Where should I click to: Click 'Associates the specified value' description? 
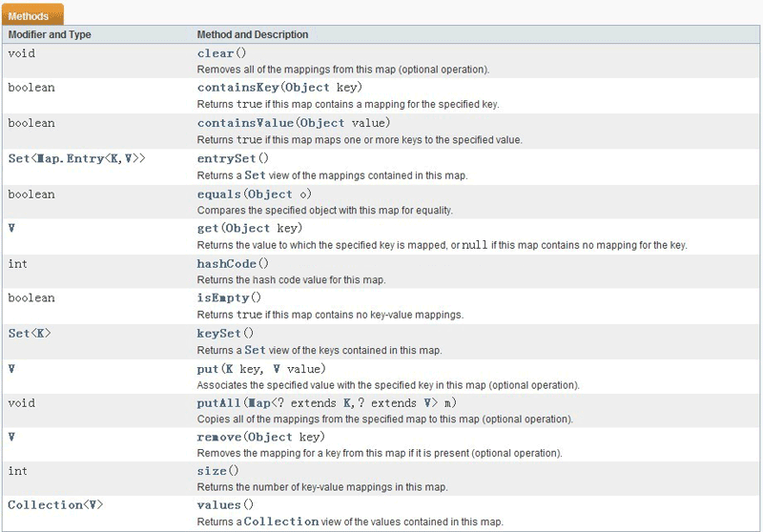point(388,385)
